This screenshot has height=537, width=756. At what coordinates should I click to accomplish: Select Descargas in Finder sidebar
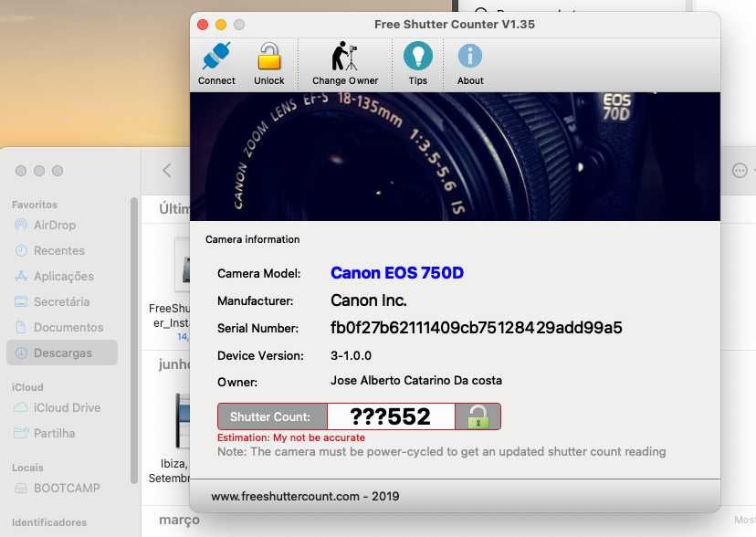[62, 353]
